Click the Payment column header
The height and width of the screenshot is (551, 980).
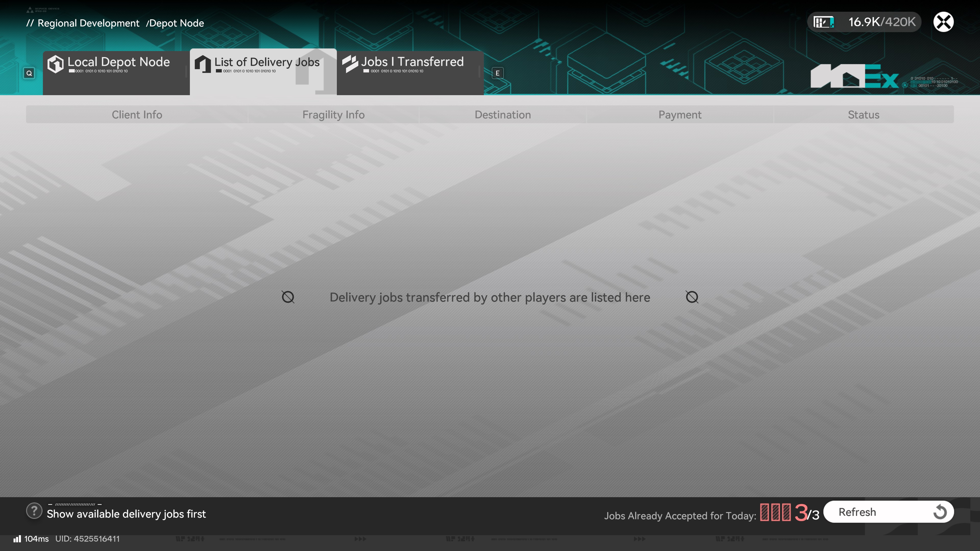(680, 115)
